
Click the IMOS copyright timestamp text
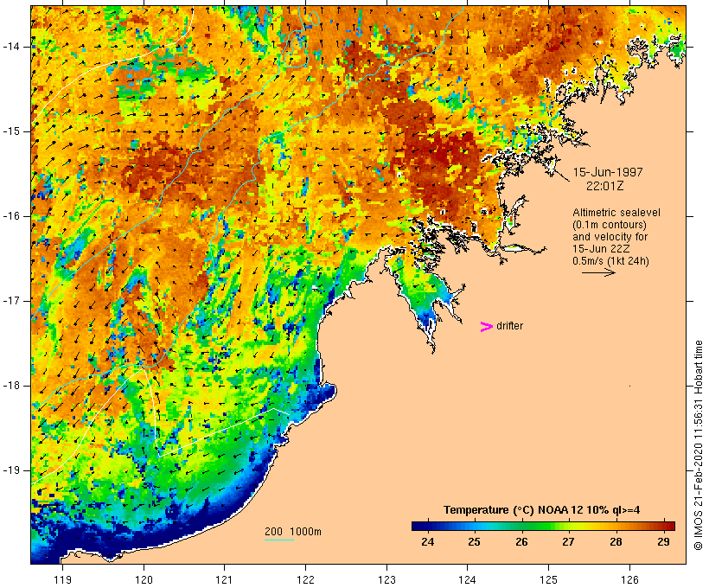[698, 445]
